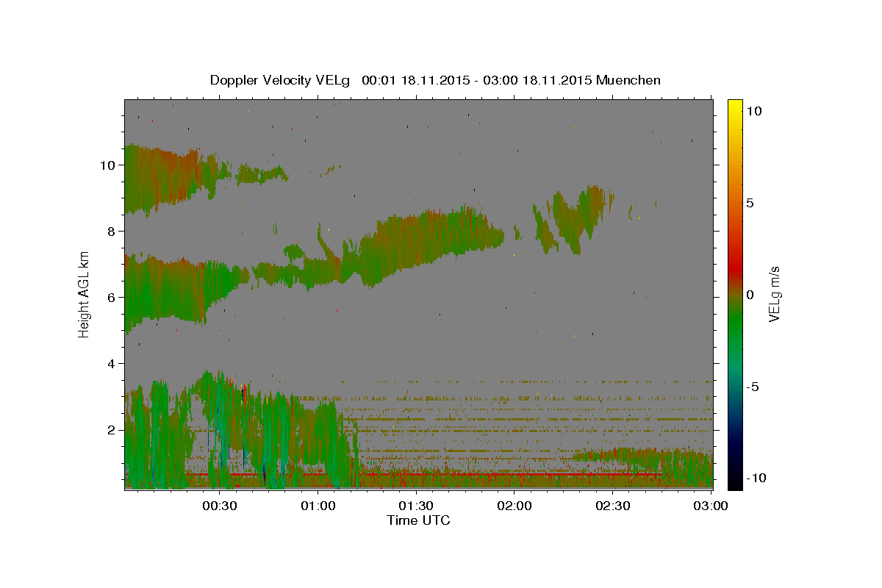Screen dimensions: 882x588
Task: Click the colorbar tick label '-5'
Action: (753, 387)
